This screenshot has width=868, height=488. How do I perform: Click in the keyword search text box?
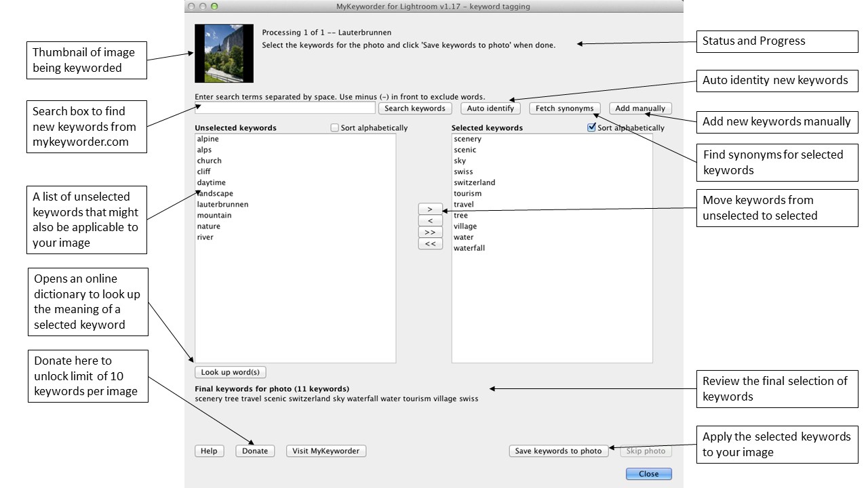[285, 108]
